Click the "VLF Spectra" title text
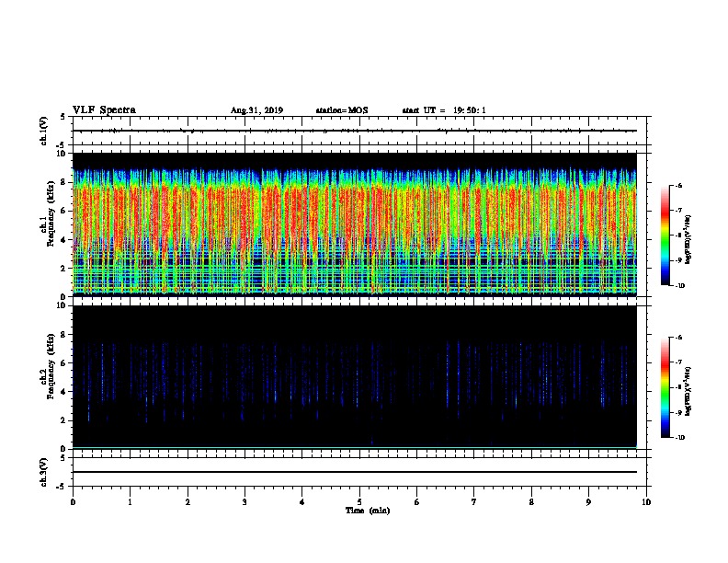 (x=104, y=110)
